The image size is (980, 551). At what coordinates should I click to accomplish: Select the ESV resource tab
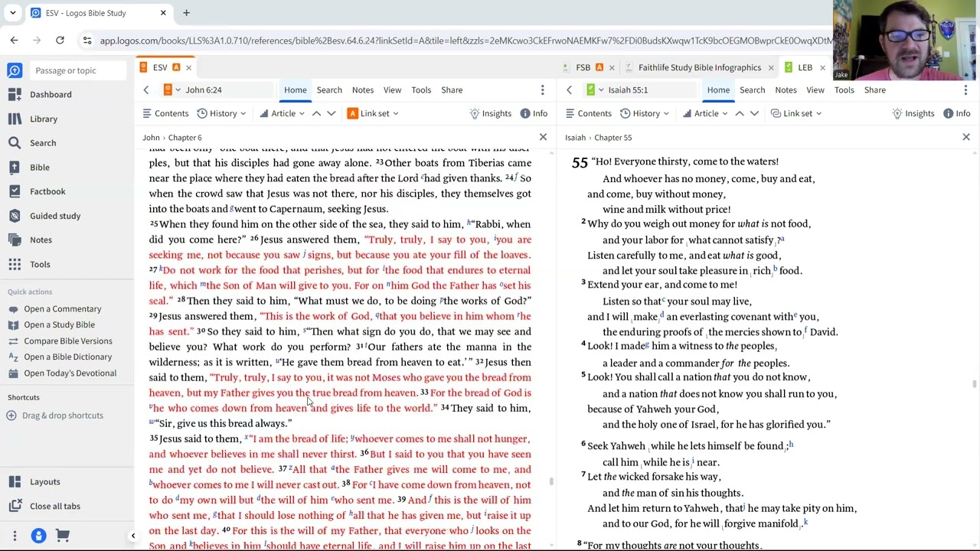(160, 67)
